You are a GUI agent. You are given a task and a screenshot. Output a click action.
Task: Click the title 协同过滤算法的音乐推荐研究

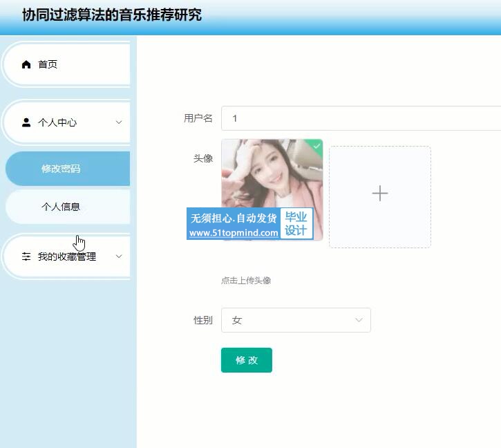[x=112, y=15]
